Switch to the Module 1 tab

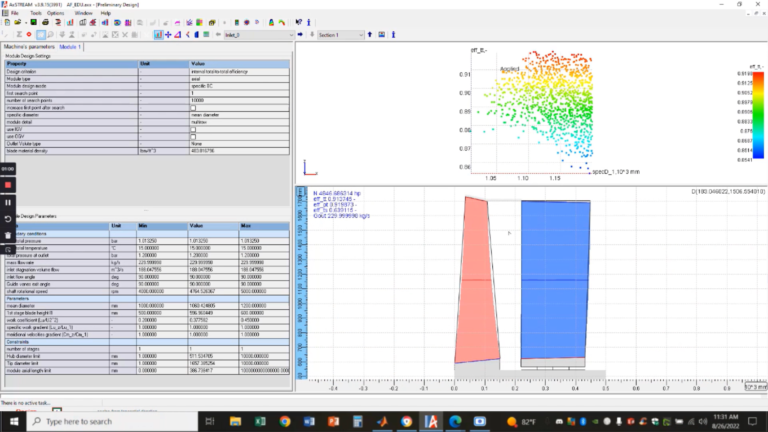(x=70, y=47)
